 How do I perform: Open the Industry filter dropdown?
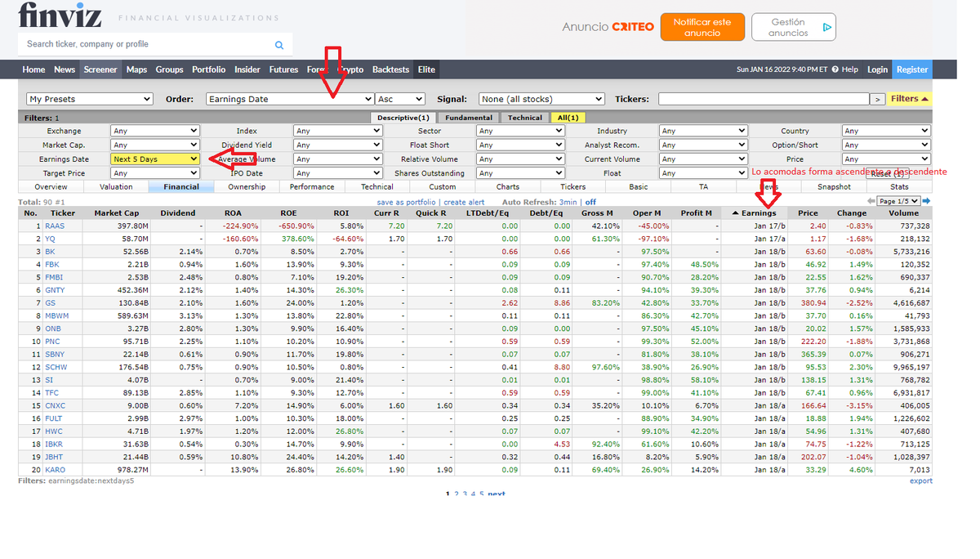tap(703, 131)
